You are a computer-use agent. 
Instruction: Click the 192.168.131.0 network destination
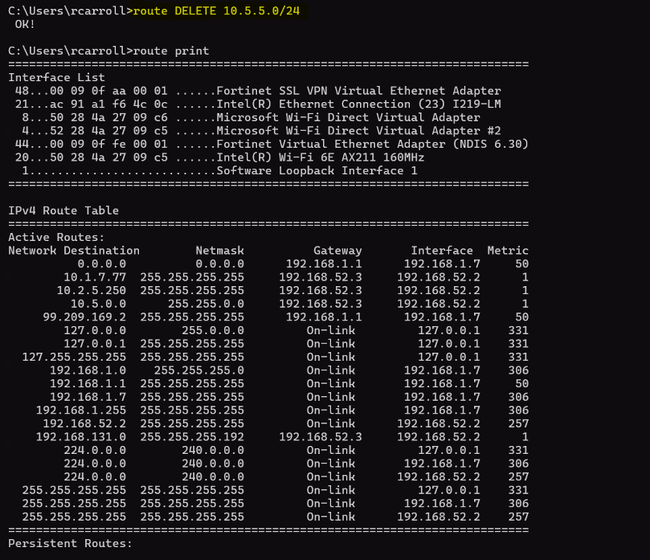coord(81,437)
